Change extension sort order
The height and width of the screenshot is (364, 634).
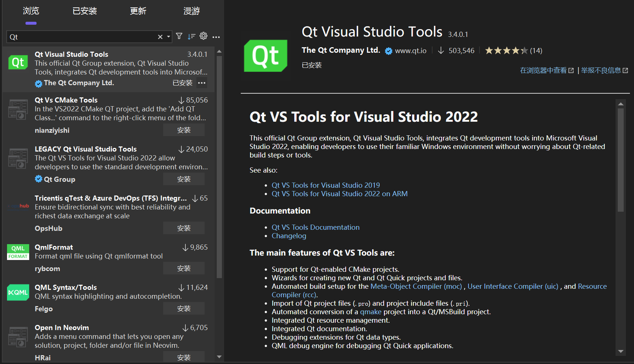[191, 36]
